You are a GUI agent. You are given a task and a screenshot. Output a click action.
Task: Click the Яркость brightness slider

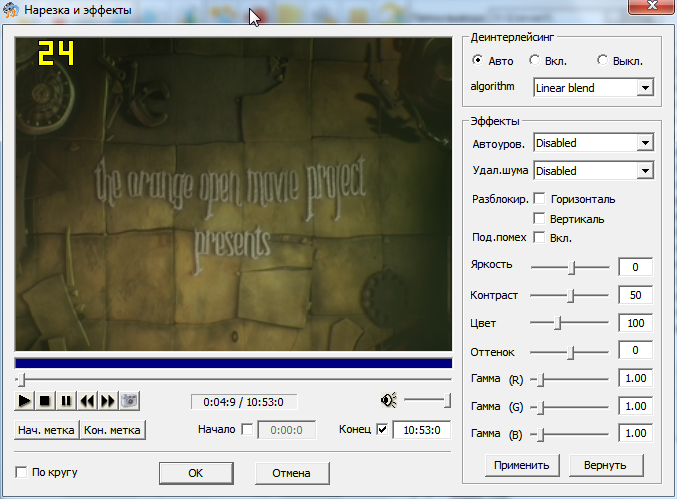(x=570, y=268)
